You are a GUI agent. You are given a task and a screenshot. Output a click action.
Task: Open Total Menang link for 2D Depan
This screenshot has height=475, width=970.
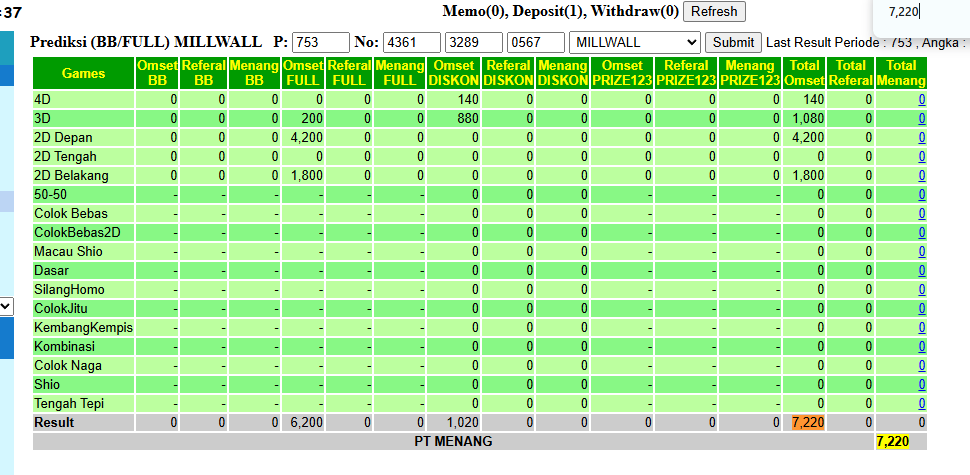[x=922, y=137]
